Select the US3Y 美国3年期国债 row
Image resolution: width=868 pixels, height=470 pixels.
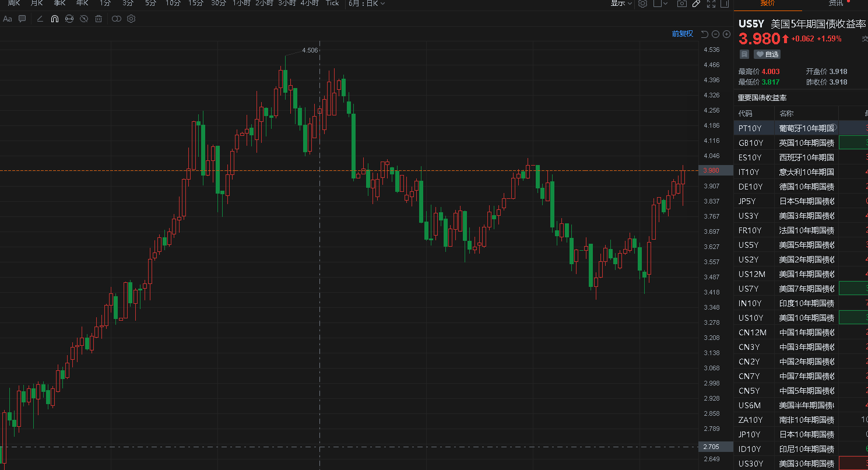coord(801,215)
